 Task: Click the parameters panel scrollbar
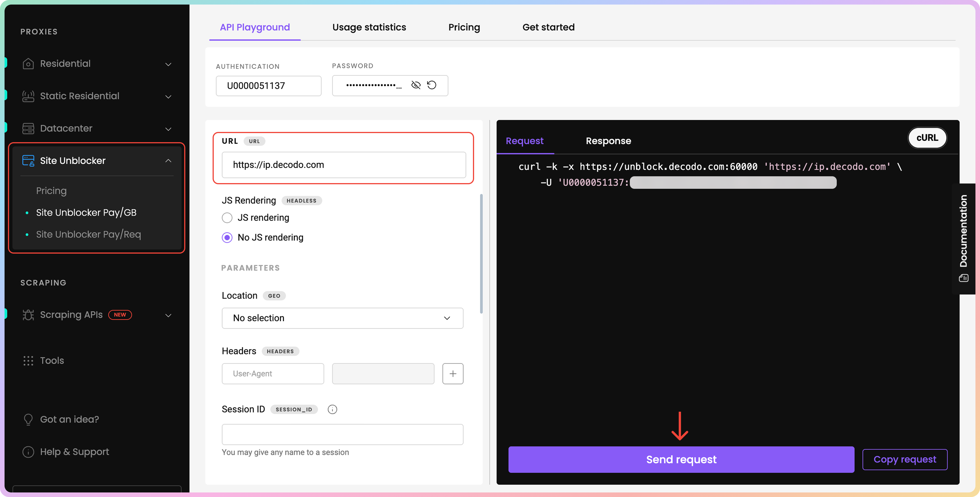click(481, 254)
